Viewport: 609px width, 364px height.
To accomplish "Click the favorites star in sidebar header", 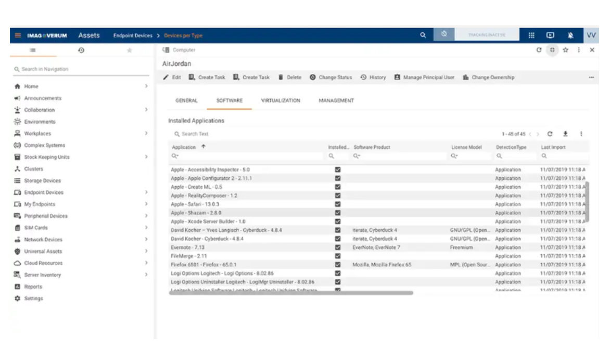I will click(x=130, y=50).
